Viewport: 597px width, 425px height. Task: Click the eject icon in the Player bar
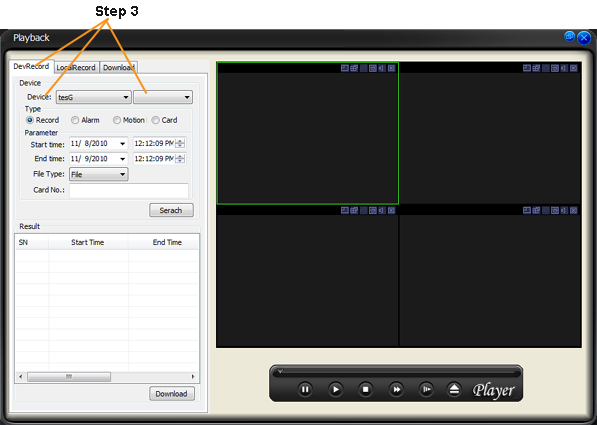(454, 390)
